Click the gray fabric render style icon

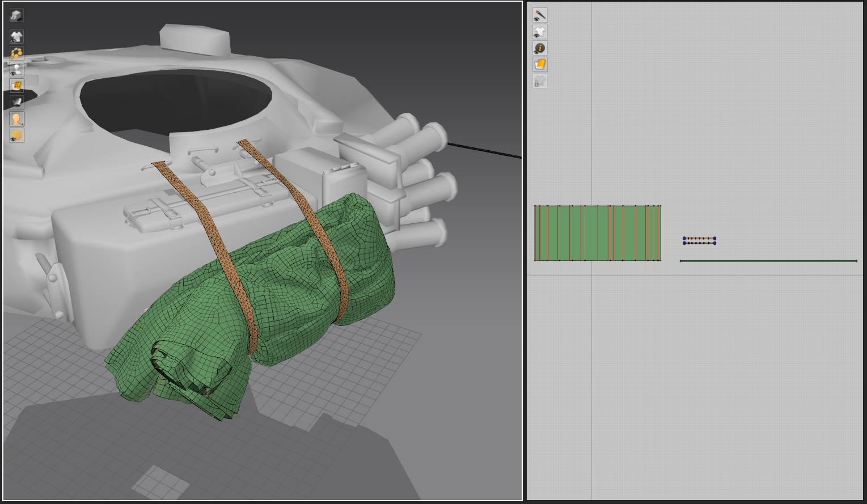(16, 103)
